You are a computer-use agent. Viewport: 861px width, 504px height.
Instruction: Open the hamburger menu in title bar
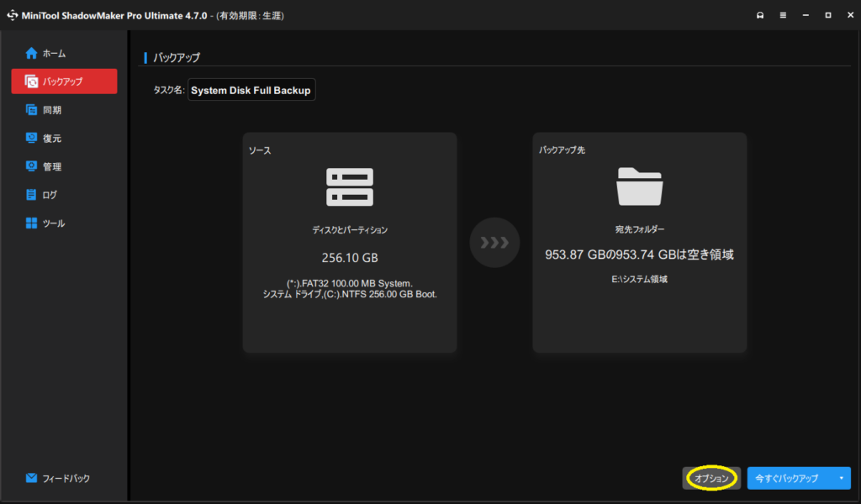click(x=783, y=15)
